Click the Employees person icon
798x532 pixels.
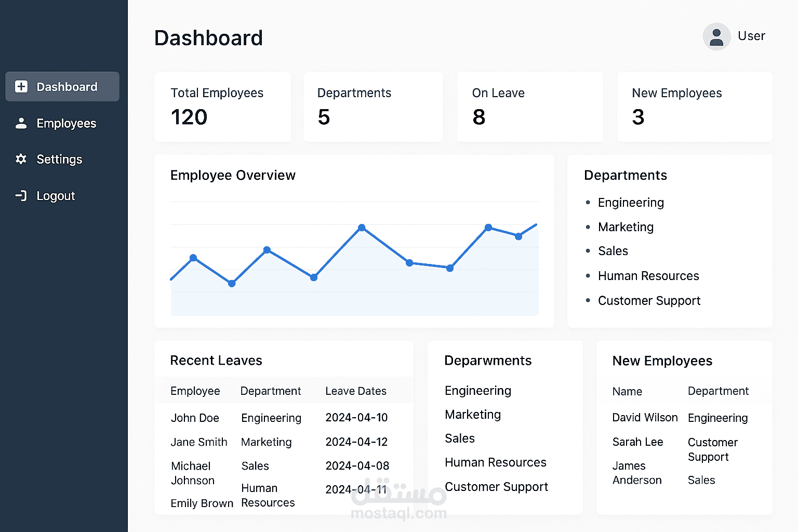(21, 123)
